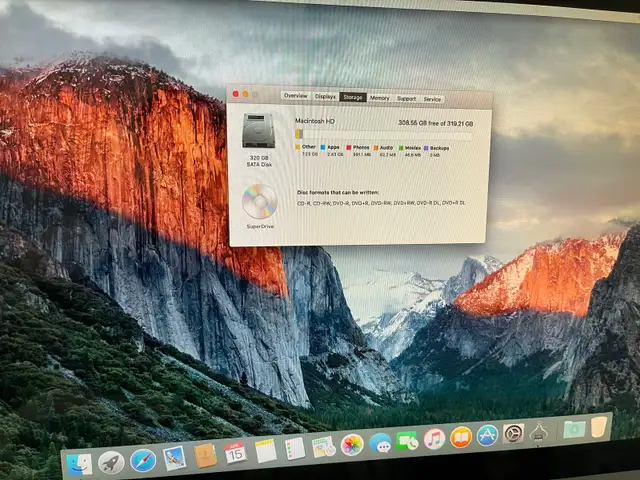Click the 'Macintosh HD' volume name
Screen dimensions: 640x480
[x=315, y=121]
